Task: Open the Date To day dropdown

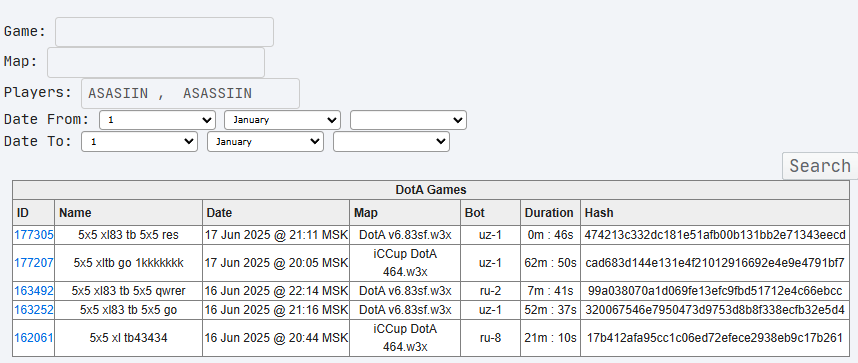Action: pos(140,142)
